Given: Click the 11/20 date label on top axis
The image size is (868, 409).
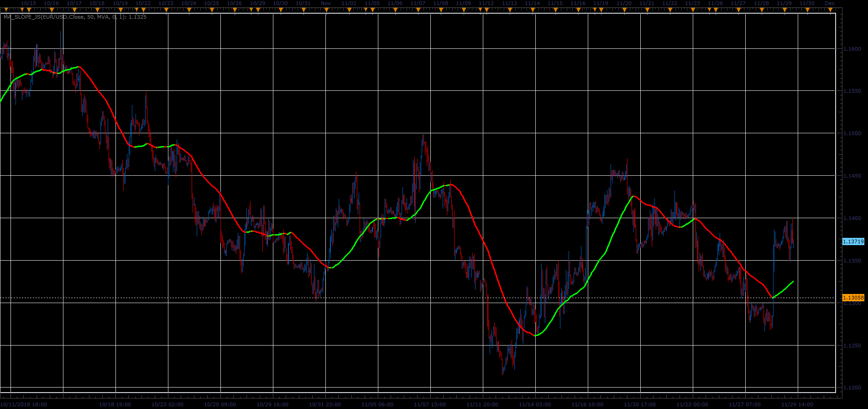Looking at the screenshot, I should [x=624, y=3].
